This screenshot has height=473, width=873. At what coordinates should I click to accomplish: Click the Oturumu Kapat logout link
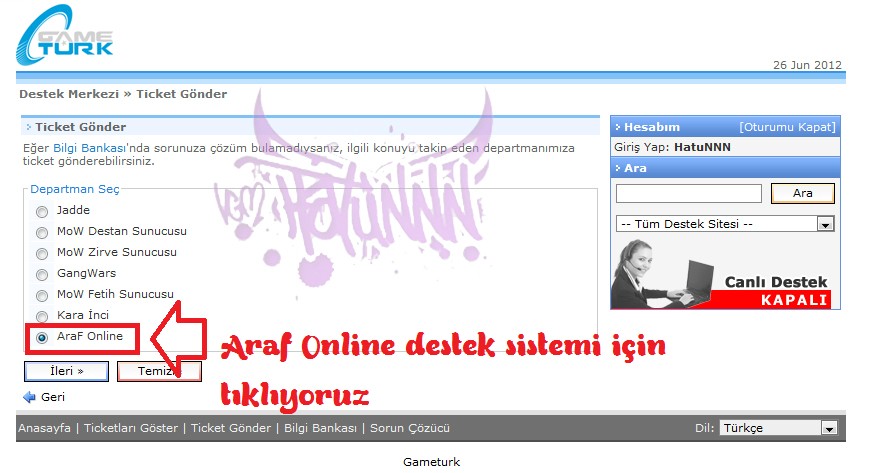(x=787, y=127)
